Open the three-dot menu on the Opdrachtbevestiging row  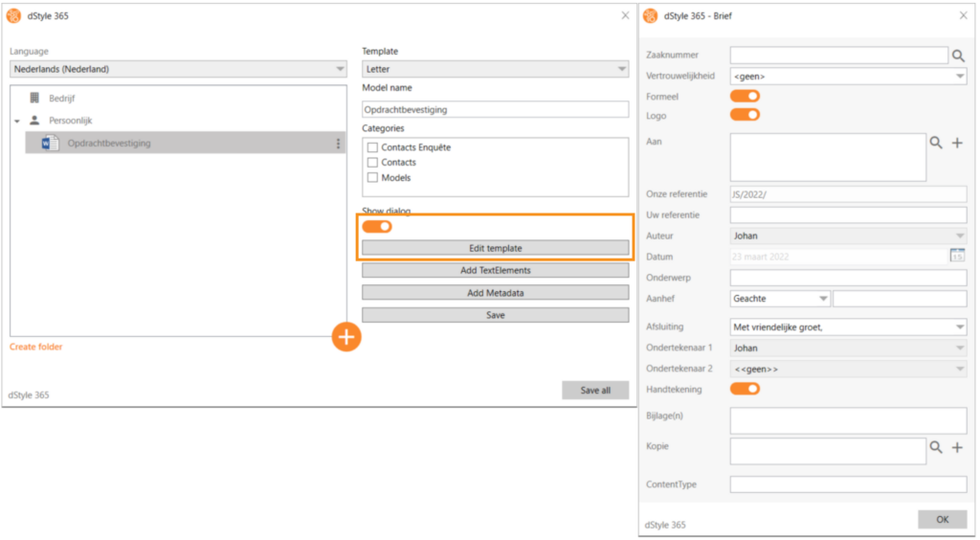pos(338,143)
